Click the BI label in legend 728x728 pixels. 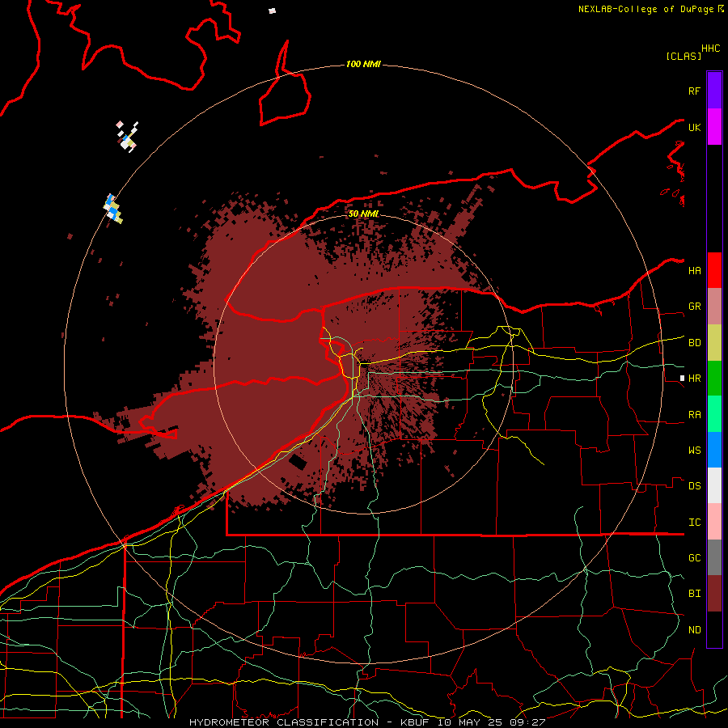click(x=694, y=594)
